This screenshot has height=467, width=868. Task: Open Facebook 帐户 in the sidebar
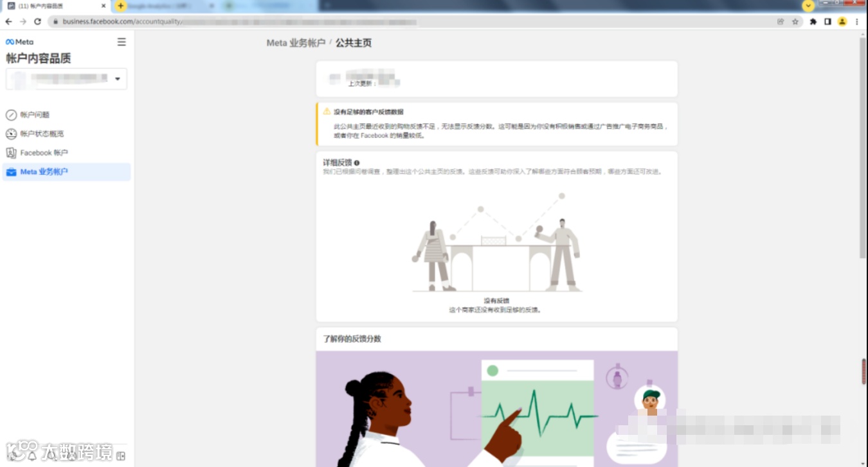coord(67,153)
